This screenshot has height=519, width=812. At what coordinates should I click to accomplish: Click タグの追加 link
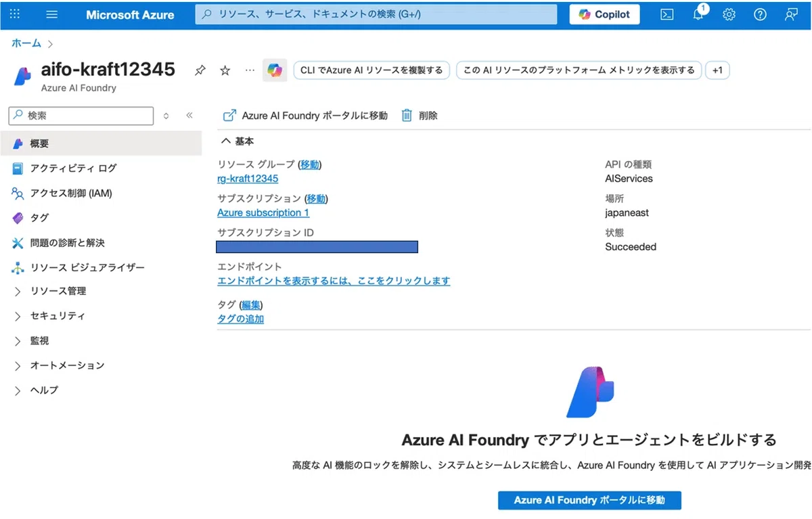240,319
